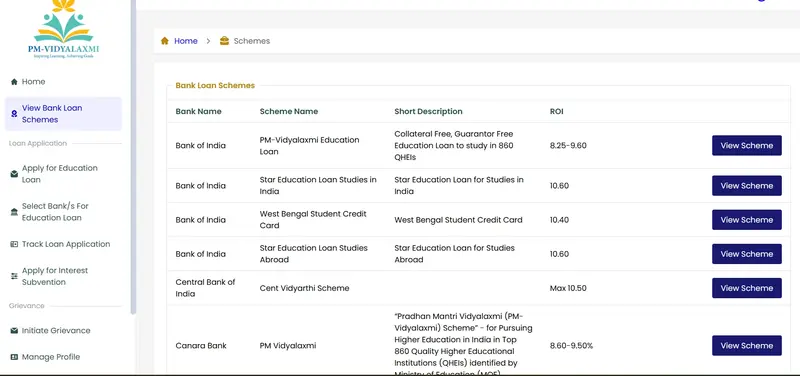Click the Central Bank of India cell
This screenshot has height=376, width=800.
(205, 288)
